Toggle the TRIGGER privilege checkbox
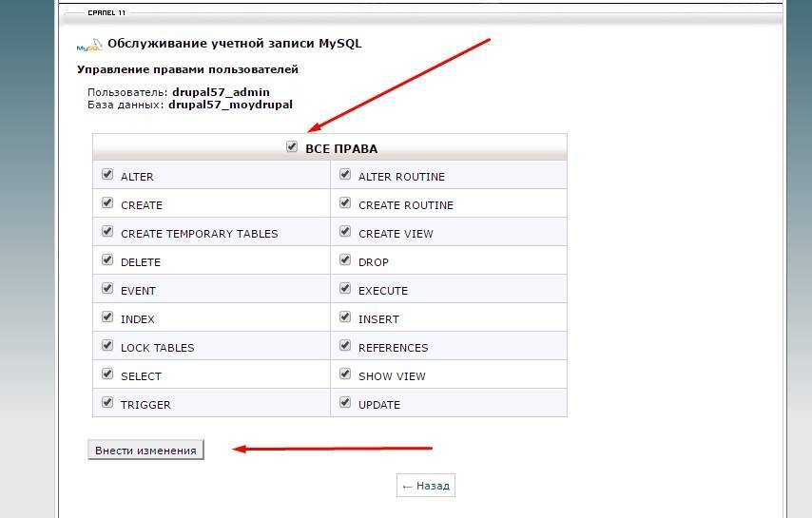 coord(107,402)
